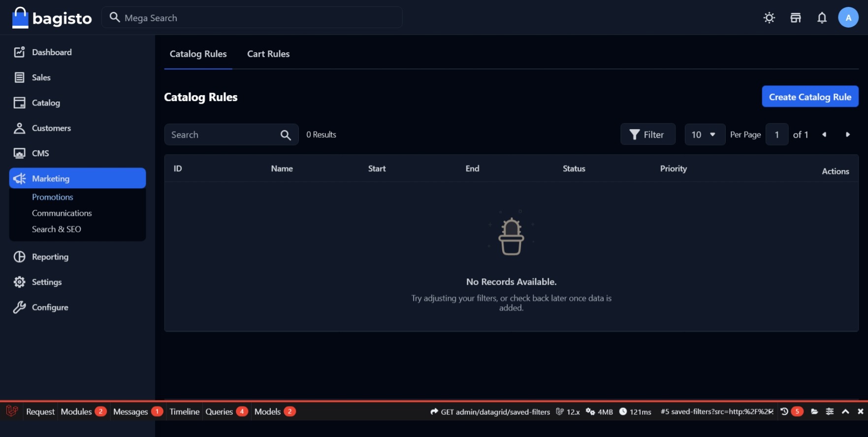Open the storefront shop icon

coord(796,18)
